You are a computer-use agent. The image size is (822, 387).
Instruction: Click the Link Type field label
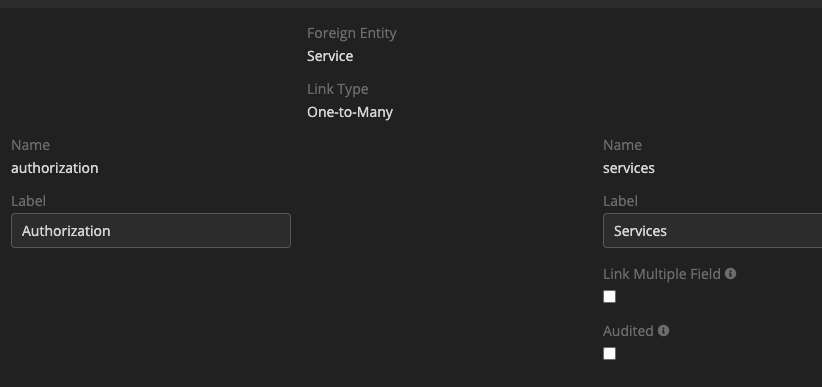338,89
